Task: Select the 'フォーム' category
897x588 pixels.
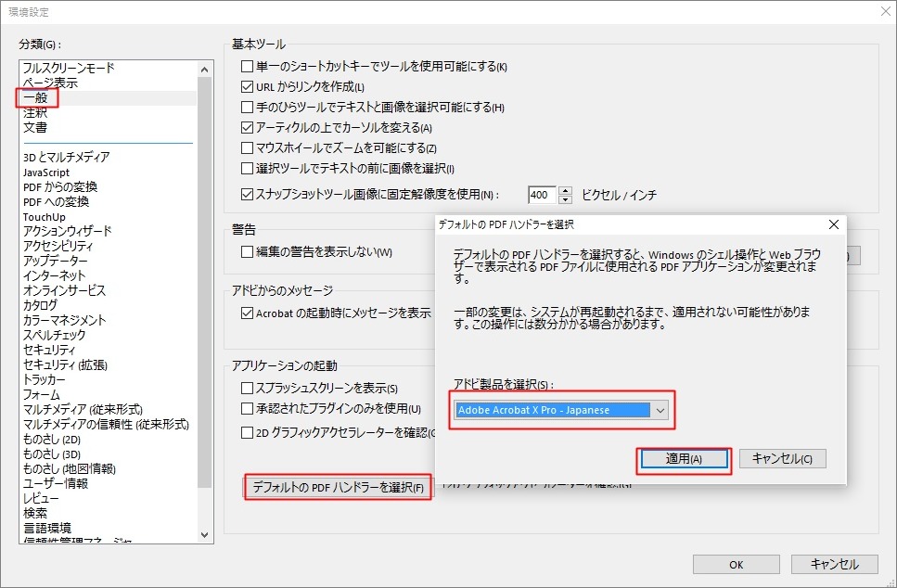Action: pyautogui.click(x=41, y=395)
